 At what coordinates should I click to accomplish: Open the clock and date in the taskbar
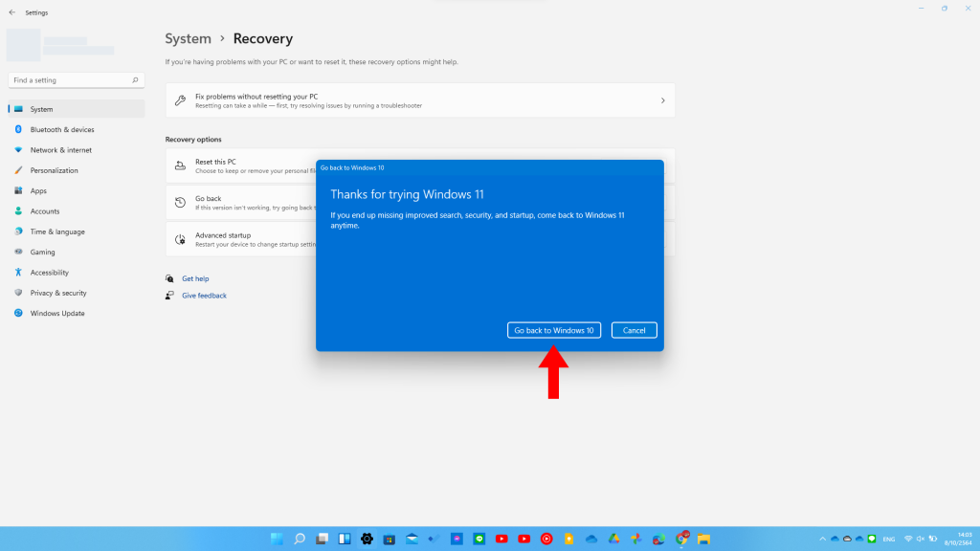(x=958, y=539)
